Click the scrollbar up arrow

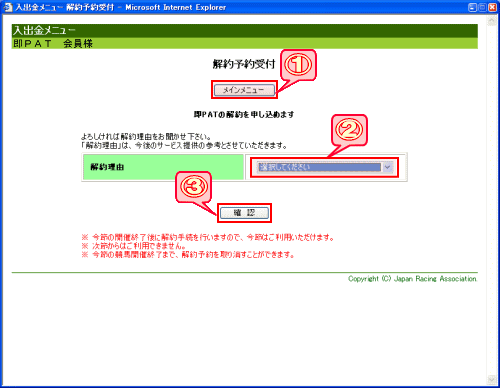(491, 21)
